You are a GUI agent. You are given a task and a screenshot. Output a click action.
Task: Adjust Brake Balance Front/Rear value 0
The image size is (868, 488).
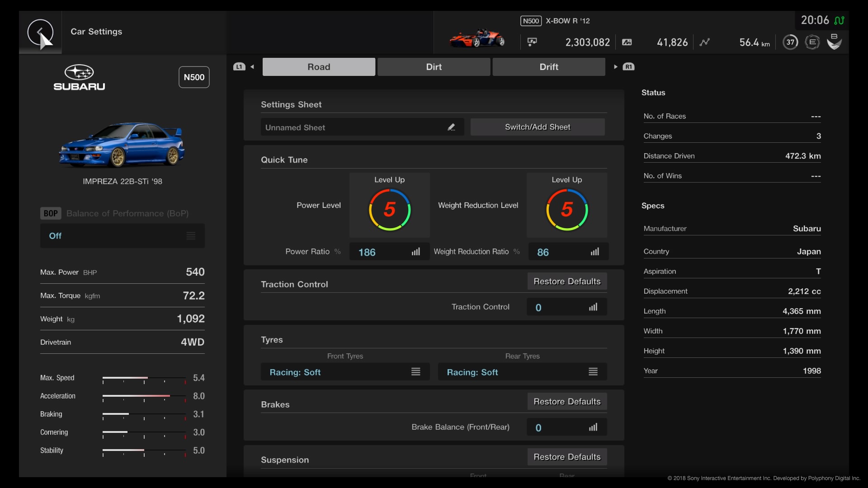pos(567,427)
